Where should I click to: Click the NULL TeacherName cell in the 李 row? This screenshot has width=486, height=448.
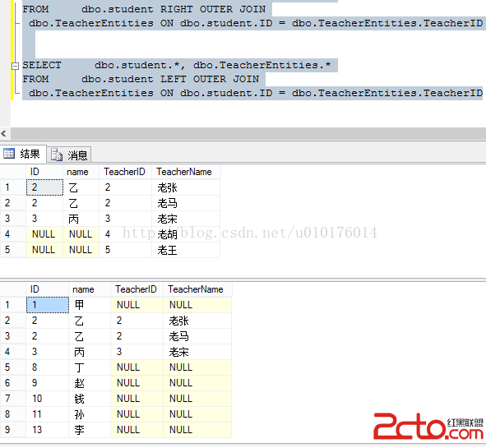(x=197, y=430)
